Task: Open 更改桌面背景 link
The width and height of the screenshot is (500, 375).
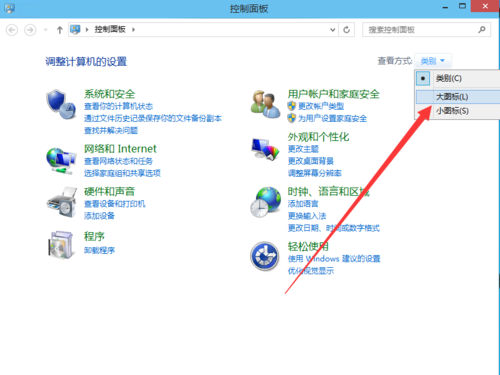Action: tap(311, 161)
